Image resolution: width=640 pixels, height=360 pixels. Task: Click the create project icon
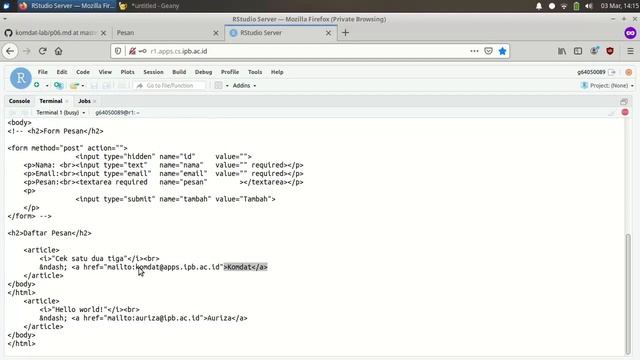coord(59,85)
